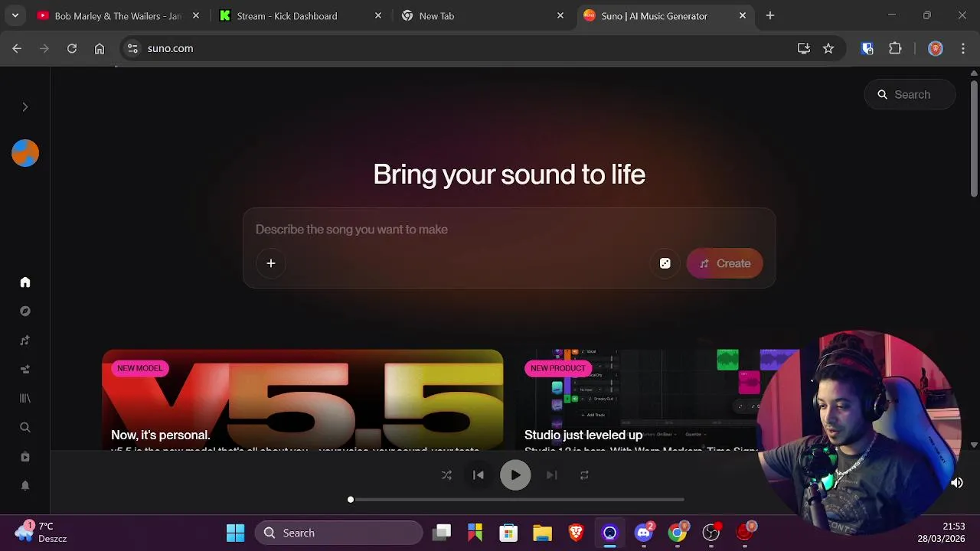
Task: Add attachment with the plus button
Action: (271, 263)
